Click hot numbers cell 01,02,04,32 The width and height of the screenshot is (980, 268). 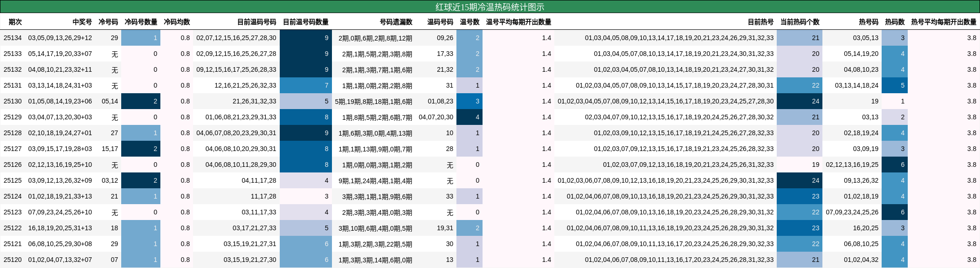coord(861,260)
